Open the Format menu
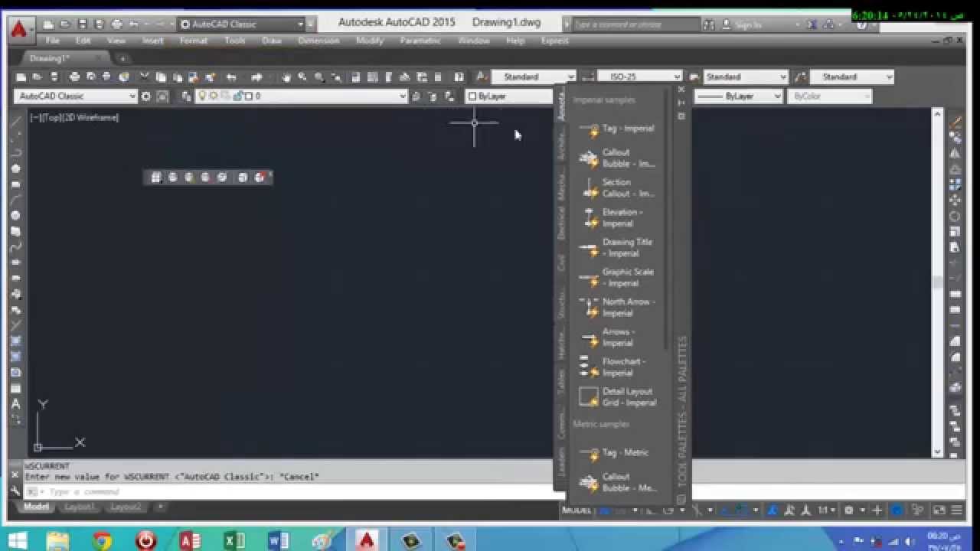980x551 pixels. tap(194, 41)
